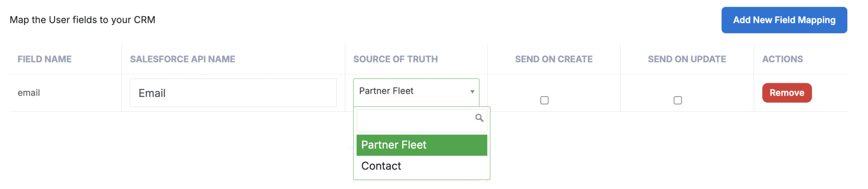Viewport: 868px width, 189px height.
Task: Select the email field name cell
Action: click(x=29, y=93)
